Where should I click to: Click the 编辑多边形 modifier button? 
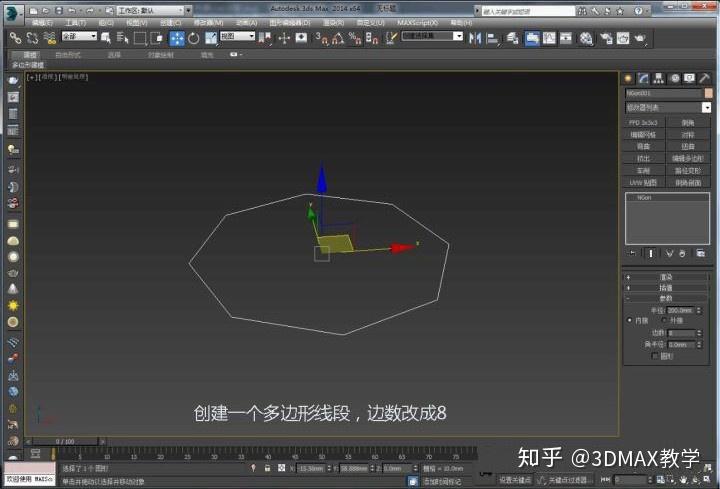click(x=687, y=158)
